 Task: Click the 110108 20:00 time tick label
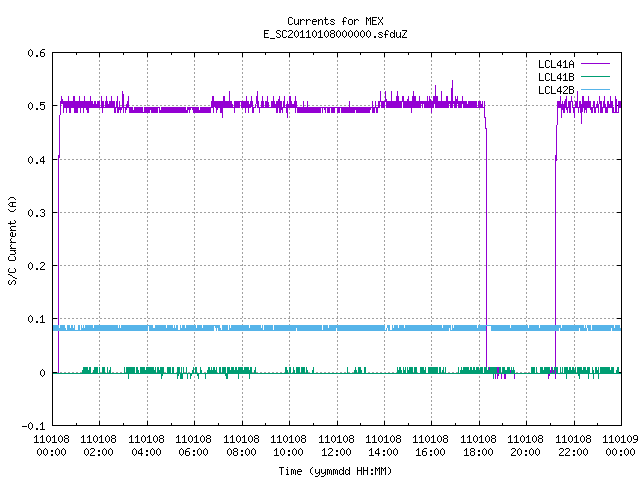[525, 446]
